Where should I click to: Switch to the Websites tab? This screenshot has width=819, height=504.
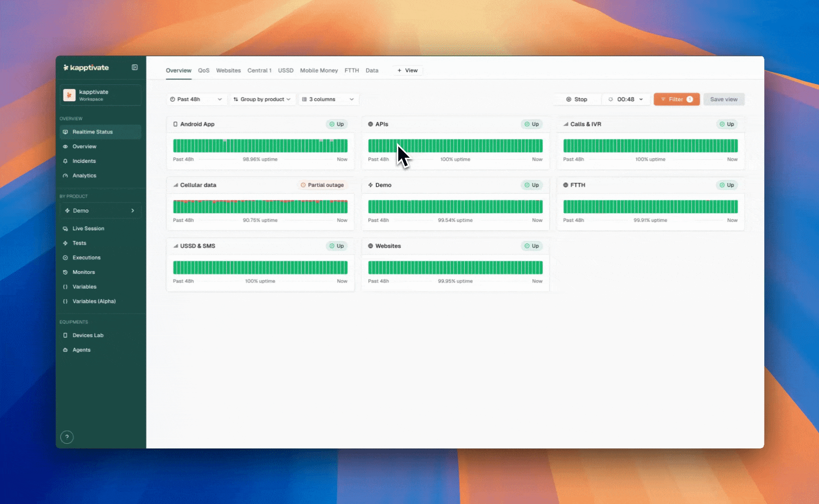pyautogui.click(x=228, y=70)
